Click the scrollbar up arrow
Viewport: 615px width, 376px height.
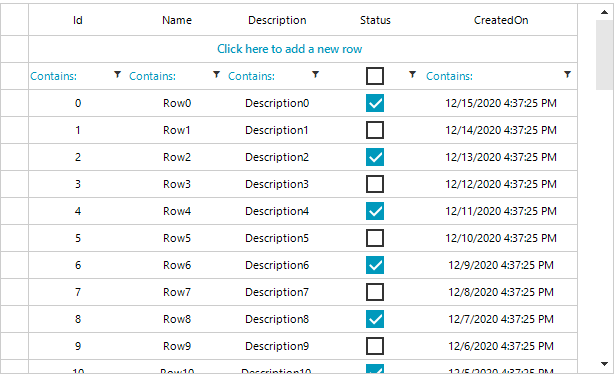click(604, 13)
